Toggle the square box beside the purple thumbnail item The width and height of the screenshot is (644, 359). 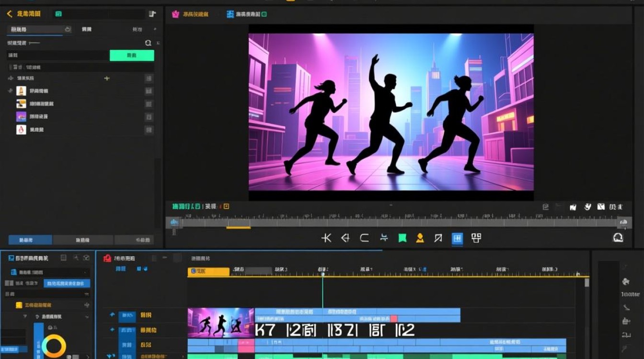(x=149, y=117)
